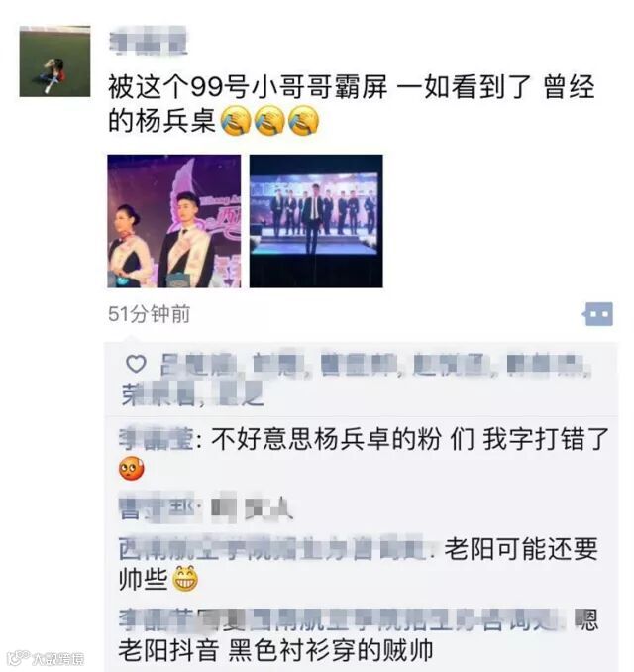The width and height of the screenshot is (634, 672).
Task: Tap the flushed face emoji in comment
Action: pos(132,469)
